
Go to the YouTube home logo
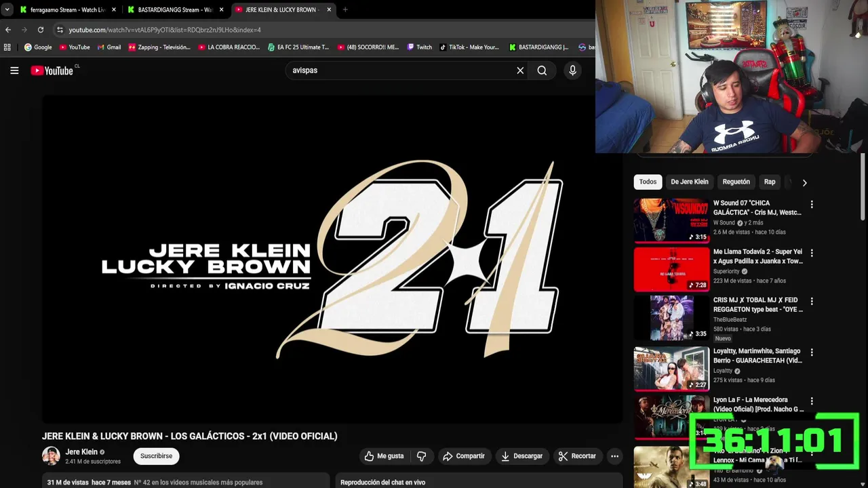[52, 70]
